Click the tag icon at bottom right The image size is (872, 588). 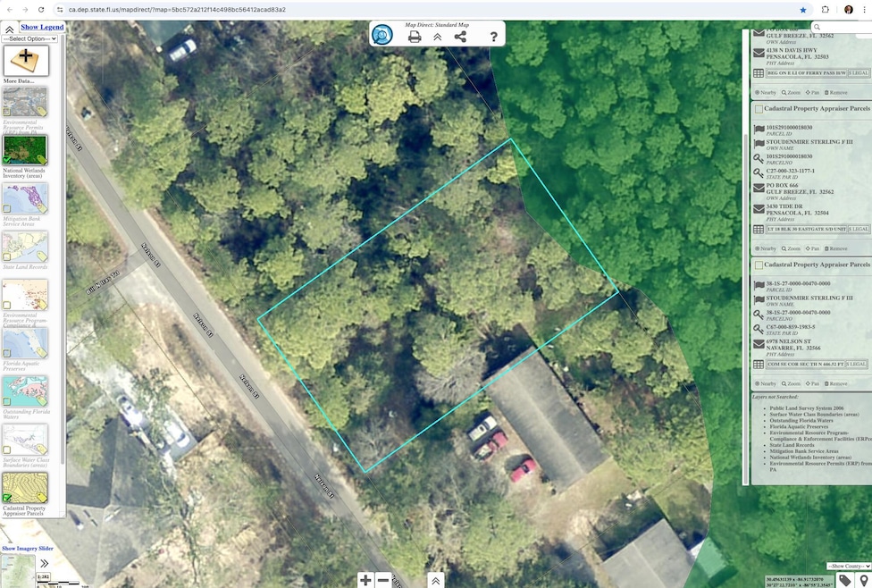845,580
